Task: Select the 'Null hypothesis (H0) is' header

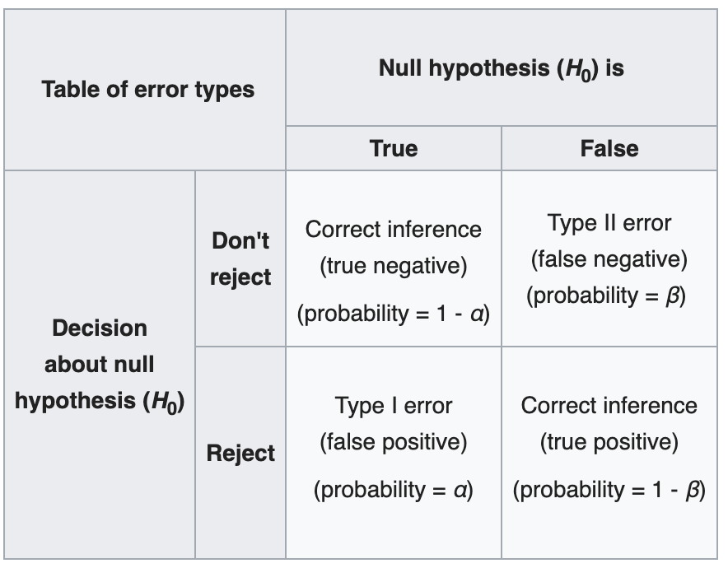Action: coord(502,68)
